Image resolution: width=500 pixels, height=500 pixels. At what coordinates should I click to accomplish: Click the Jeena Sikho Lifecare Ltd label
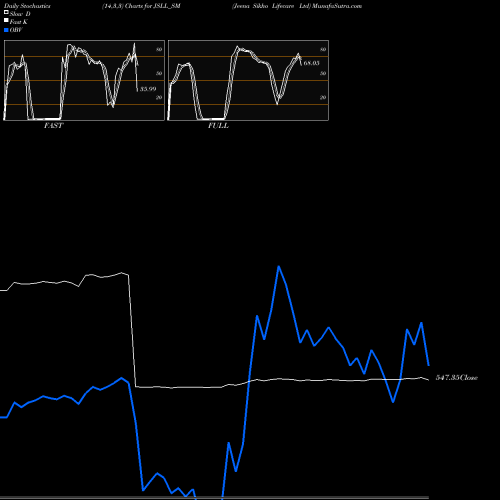click(x=271, y=6)
